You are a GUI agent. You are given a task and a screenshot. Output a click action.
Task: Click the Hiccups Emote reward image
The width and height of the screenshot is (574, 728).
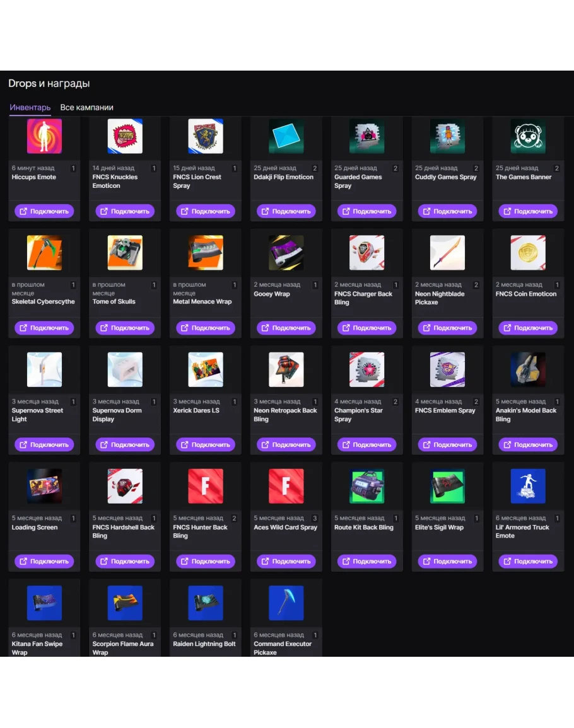44,136
